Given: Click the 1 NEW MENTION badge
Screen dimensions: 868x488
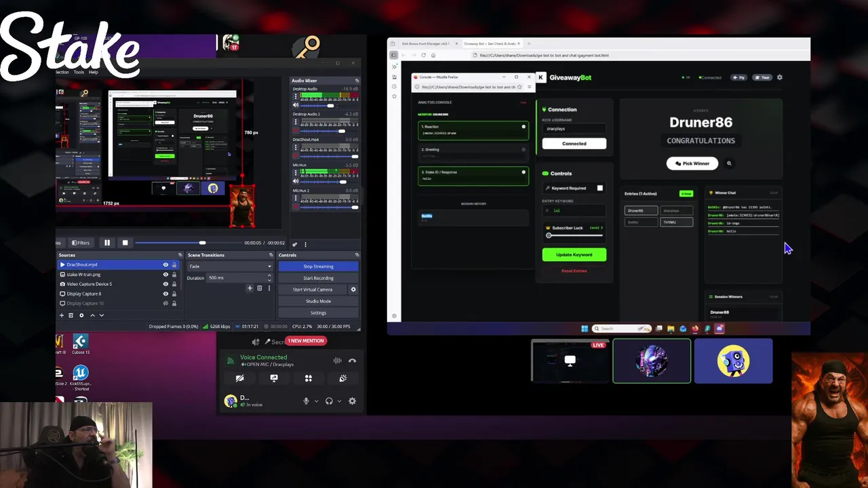Looking at the screenshot, I should click(x=306, y=340).
